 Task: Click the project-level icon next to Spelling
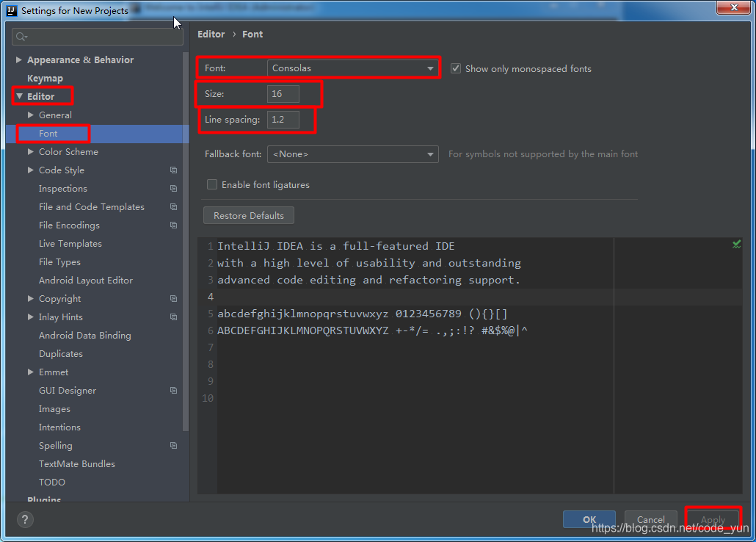coord(173,446)
